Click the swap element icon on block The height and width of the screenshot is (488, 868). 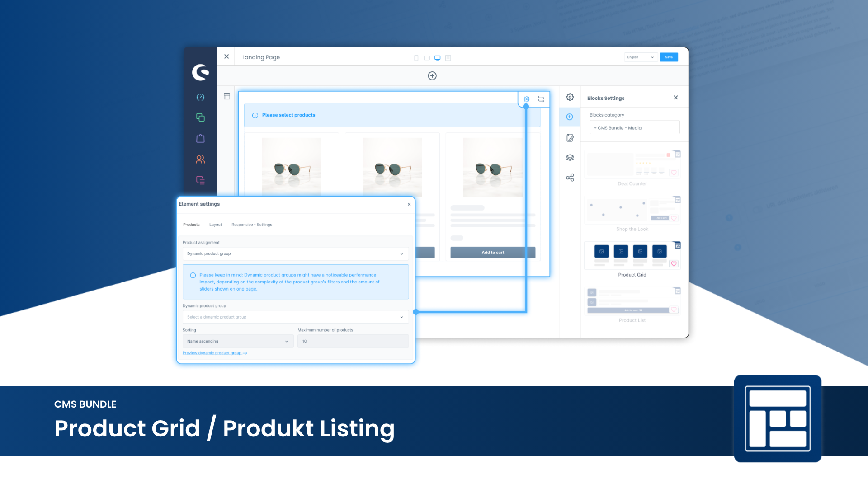pyautogui.click(x=541, y=99)
